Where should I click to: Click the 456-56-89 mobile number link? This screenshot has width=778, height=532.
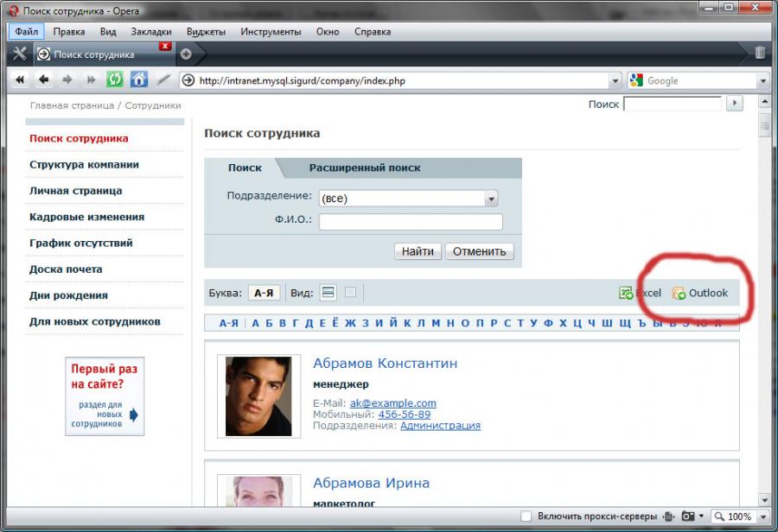[405, 415]
